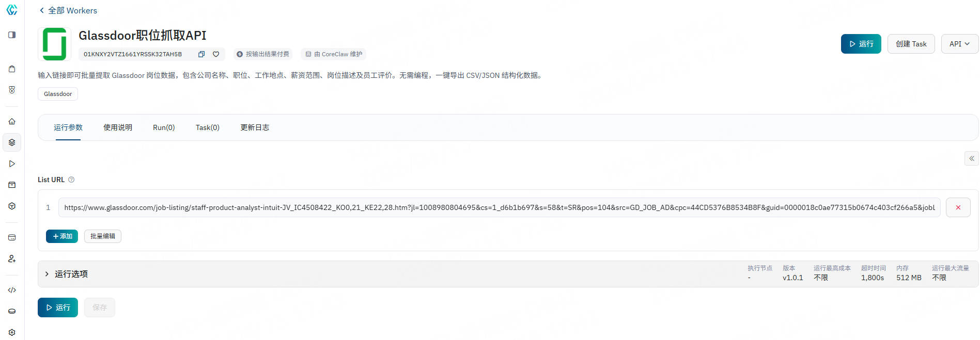Click the layers stack sidebar icon

pos(12,142)
